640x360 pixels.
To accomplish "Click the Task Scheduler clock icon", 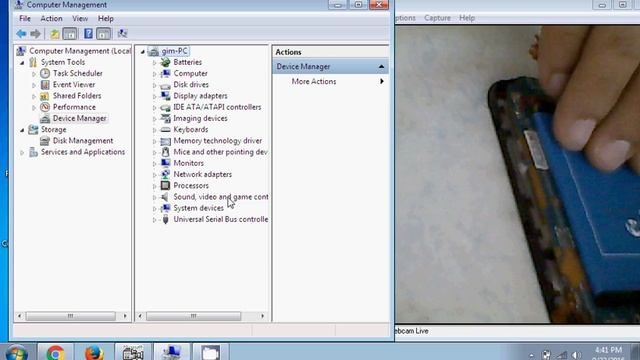I will (x=45, y=73).
